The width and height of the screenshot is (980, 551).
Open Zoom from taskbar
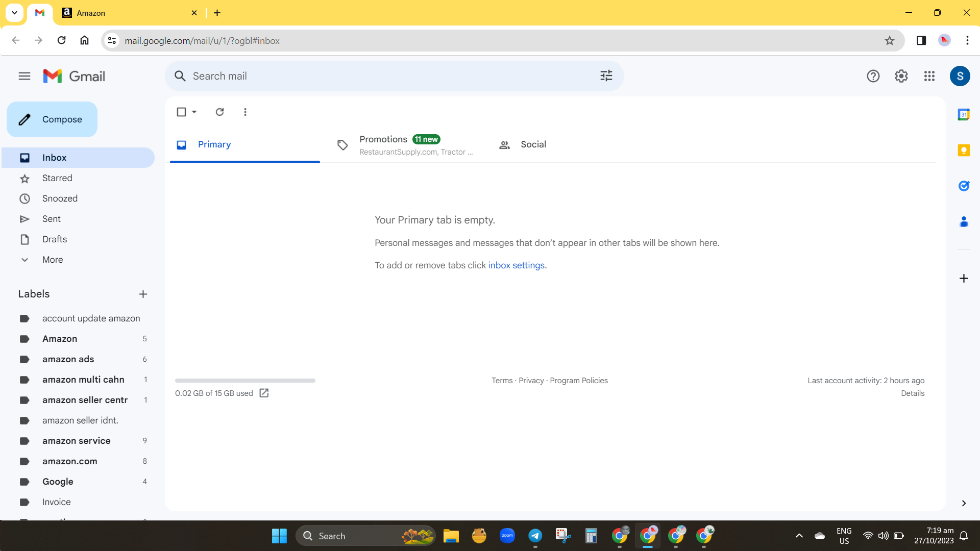click(507, 536)
